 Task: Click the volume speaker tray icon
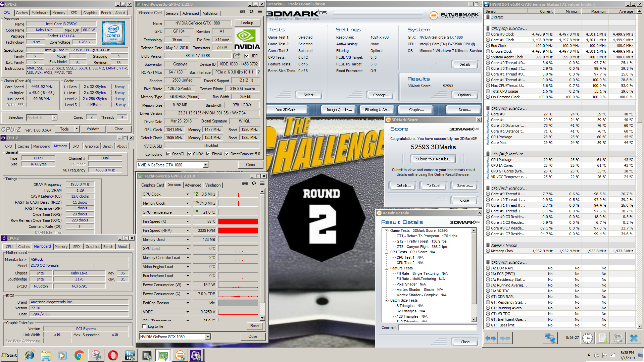pos(596,355)
